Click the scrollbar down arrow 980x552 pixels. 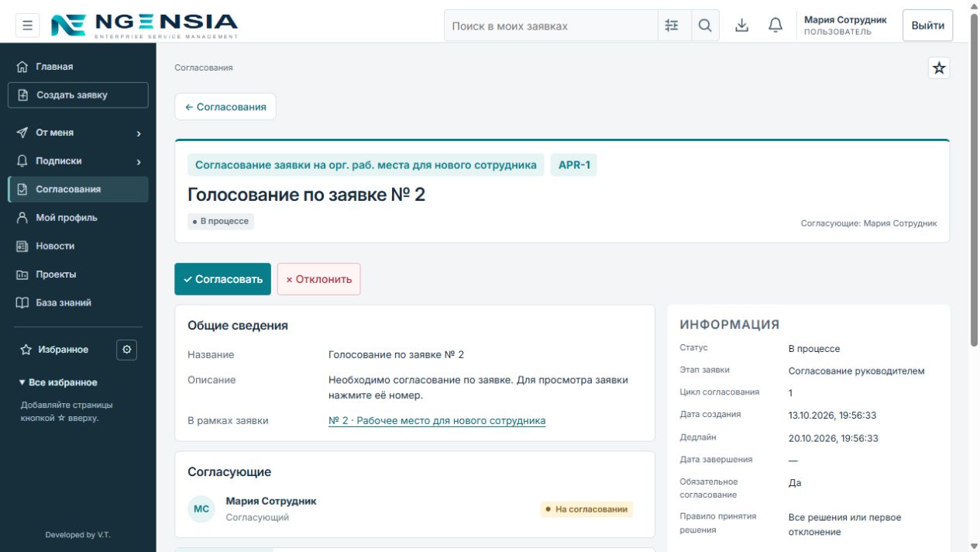tap(974, 546)
